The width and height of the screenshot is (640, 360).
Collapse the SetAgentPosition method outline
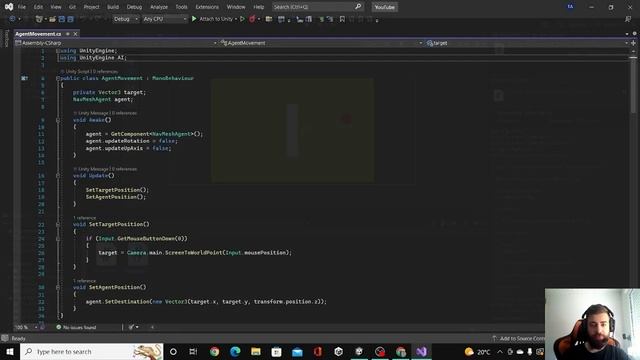tap(58, 287)
